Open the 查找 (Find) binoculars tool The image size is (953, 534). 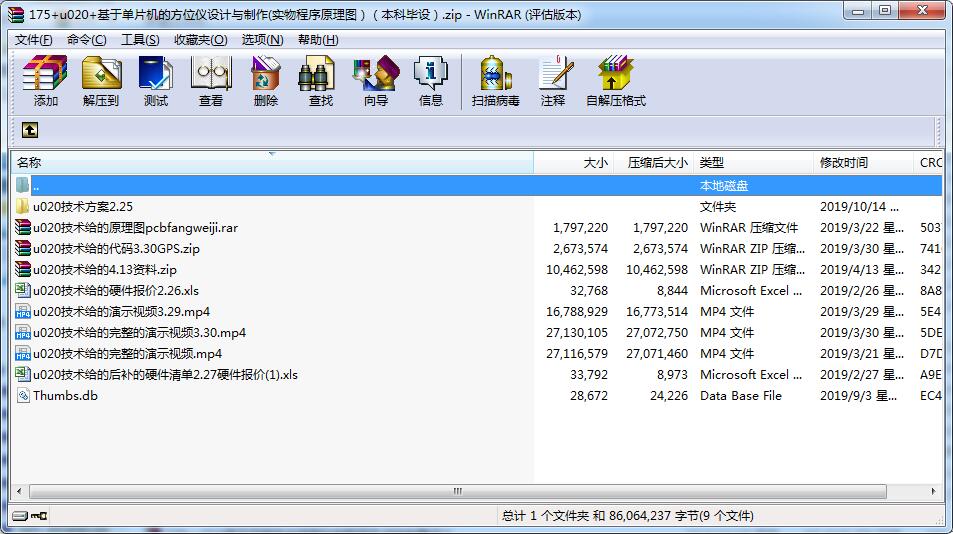pyautogui.click(x=317, y=73)
